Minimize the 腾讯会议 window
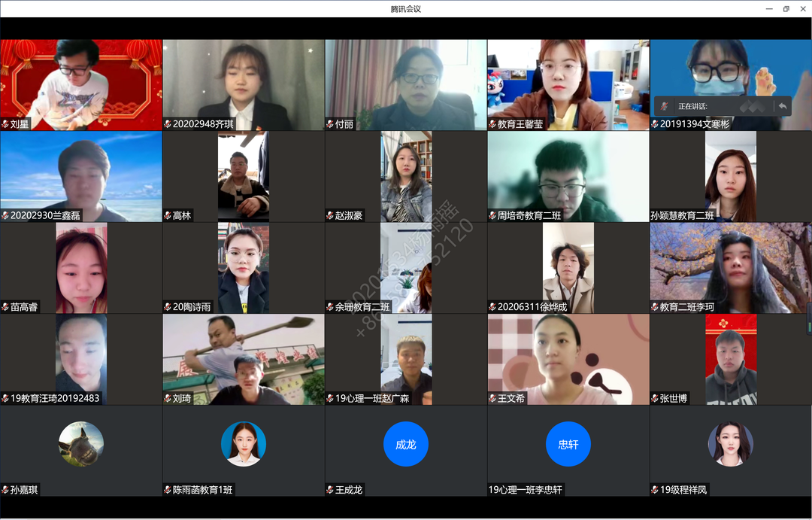 (x=768, y=9)
